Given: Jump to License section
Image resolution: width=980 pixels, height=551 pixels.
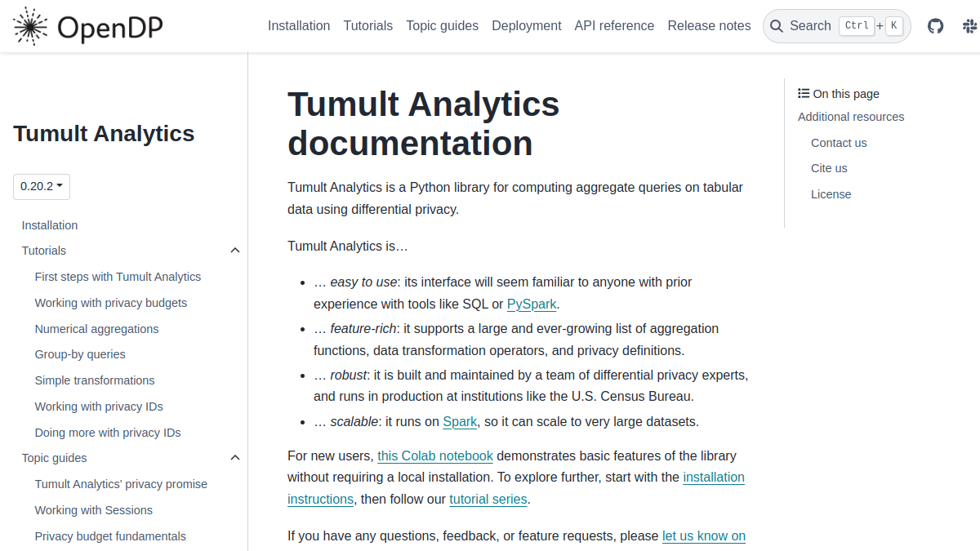Looking at the screenshot, I should pyautogui.click(x=831, y=194).
